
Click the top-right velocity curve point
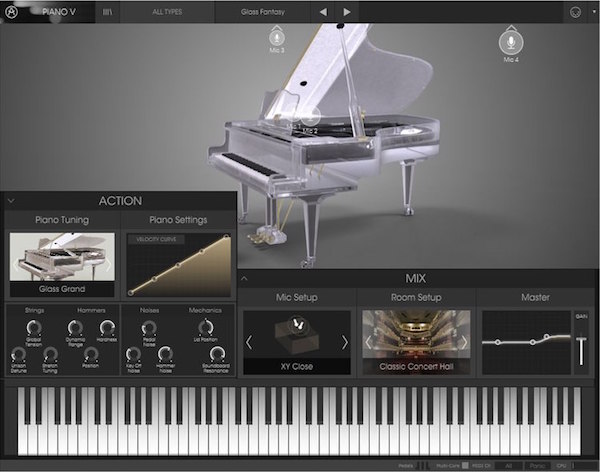click(226, 237)
